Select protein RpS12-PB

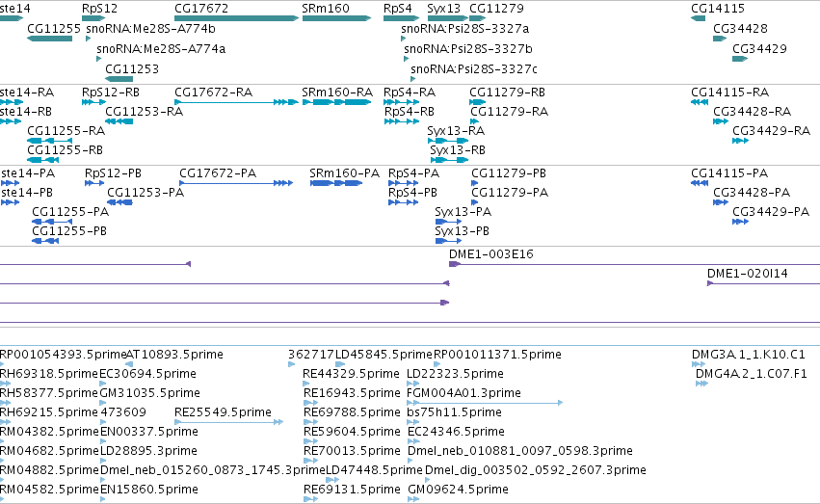pyautogui.click(x=94, y=183)
